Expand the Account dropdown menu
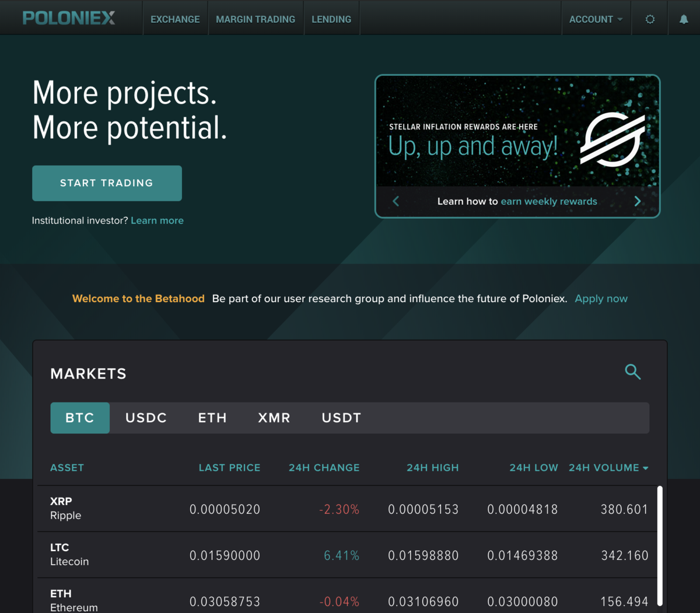The image size is (700, 613). 596,19
